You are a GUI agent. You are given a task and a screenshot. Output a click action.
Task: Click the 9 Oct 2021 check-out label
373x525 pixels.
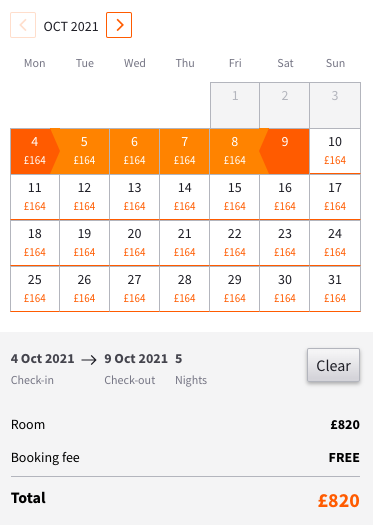(136, 359)
